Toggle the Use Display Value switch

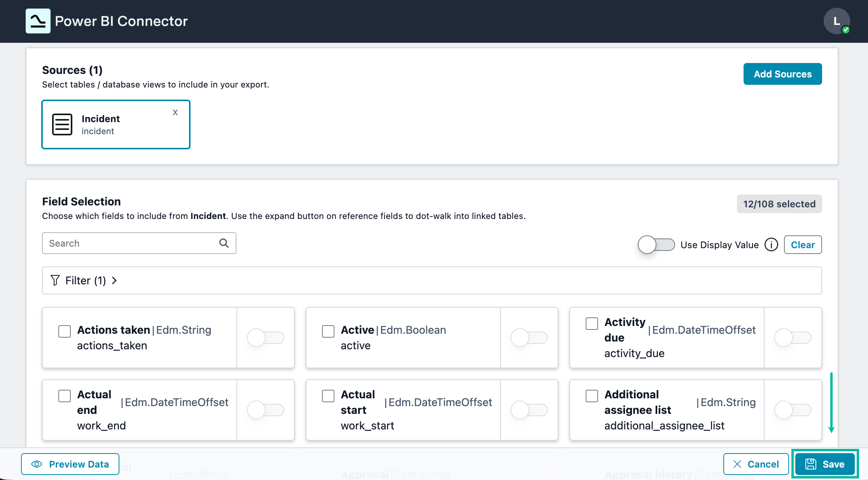click(656, 245)
